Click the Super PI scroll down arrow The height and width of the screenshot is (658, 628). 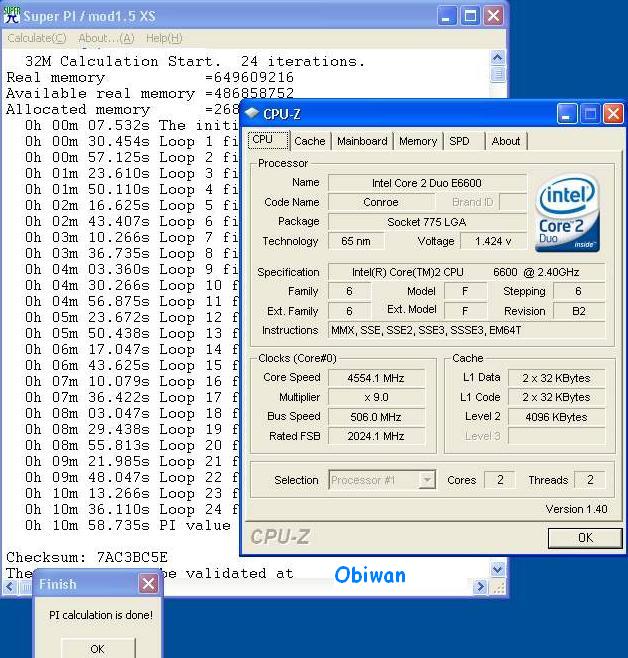tap(498, 569)
